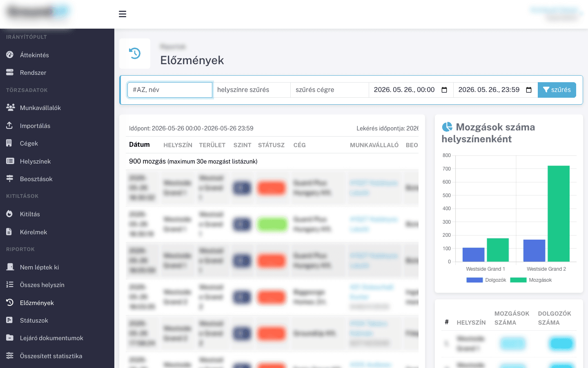
Task: Click the Kitiltás ban icon
Action: click(x=9, y=214)
